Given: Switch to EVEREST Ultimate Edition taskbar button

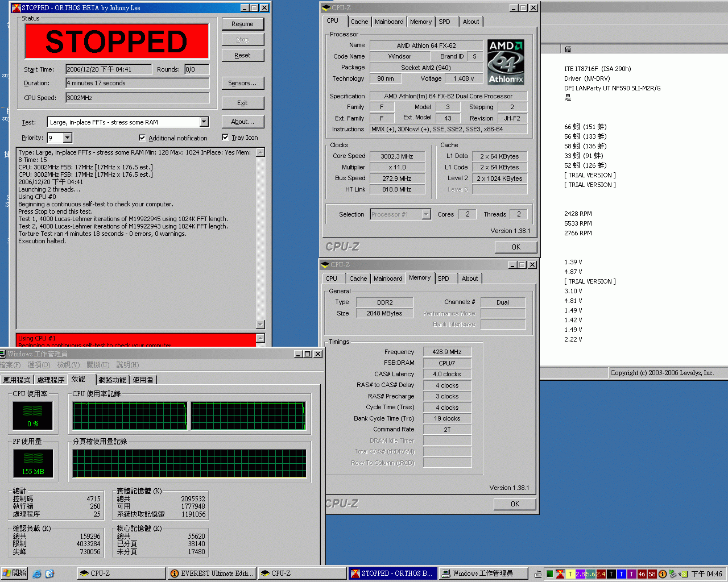Looking at the screenshot, I should tap(212, 573).
